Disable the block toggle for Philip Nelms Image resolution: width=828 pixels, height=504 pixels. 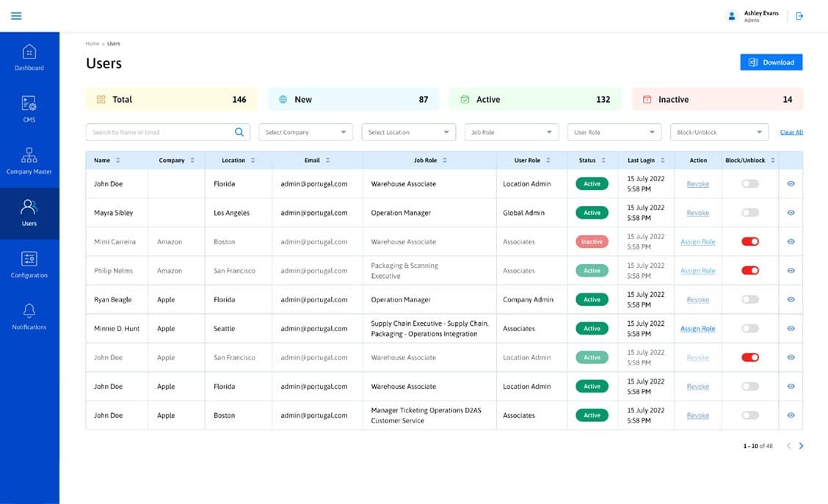(749, 270)
